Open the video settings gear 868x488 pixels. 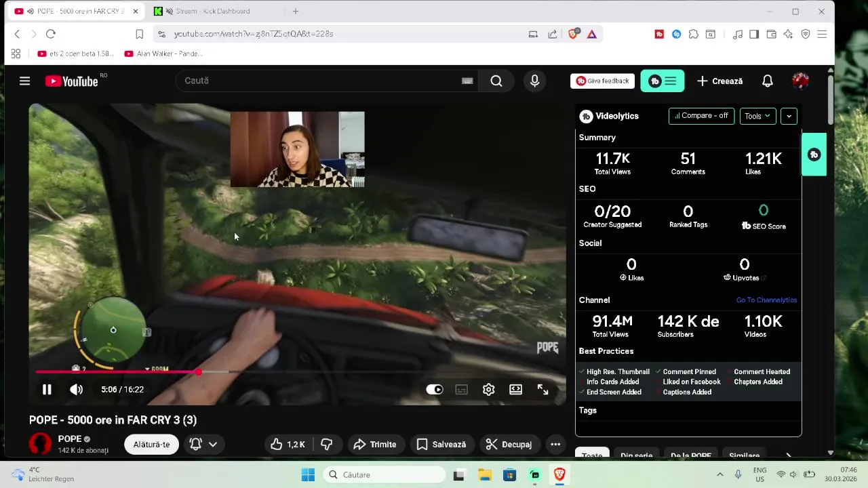click(489, 390)
